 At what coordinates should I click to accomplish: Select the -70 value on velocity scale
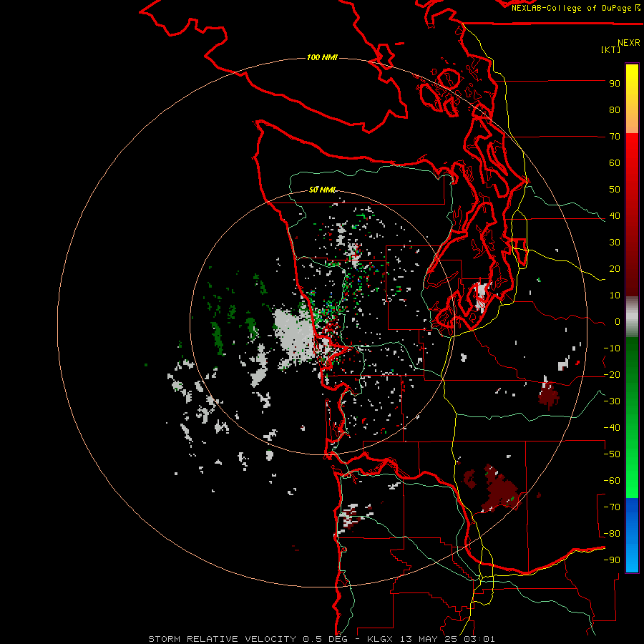coord(612,507)
